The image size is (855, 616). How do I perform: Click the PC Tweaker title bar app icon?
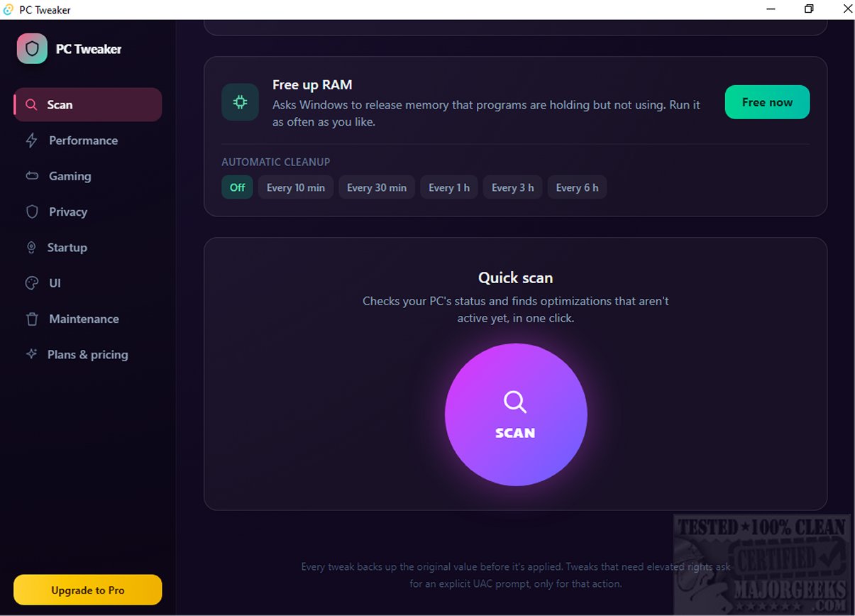(x=9, y=10)
